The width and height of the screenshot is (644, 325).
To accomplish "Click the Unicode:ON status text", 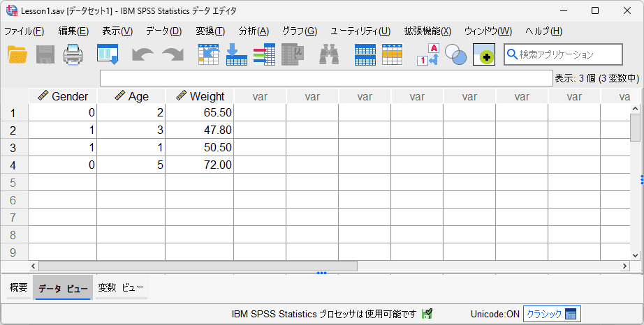I will pos(495,315).
